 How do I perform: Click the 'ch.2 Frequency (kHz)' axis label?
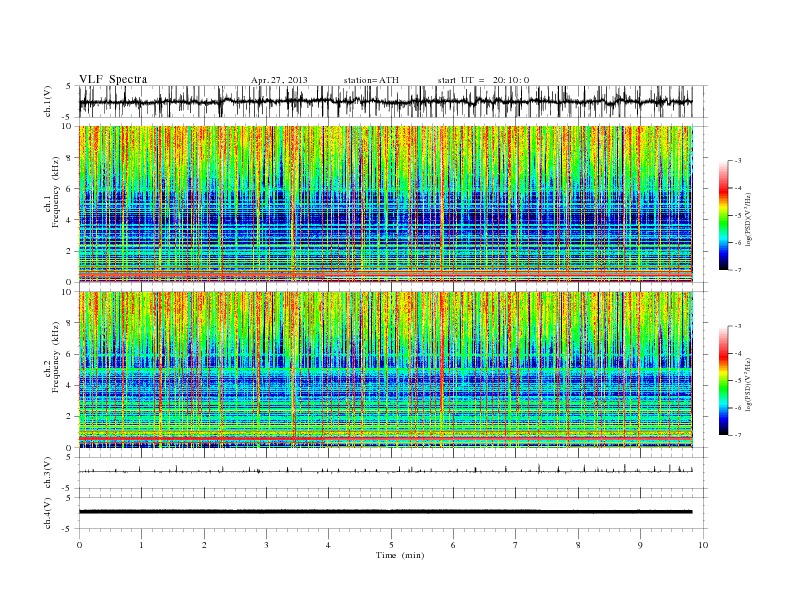coord(51,356)
